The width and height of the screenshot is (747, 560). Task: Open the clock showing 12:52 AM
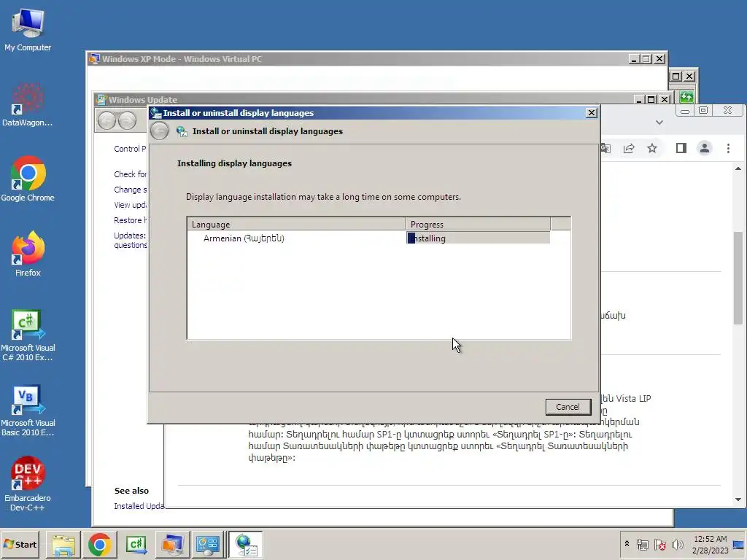(710, 544)
